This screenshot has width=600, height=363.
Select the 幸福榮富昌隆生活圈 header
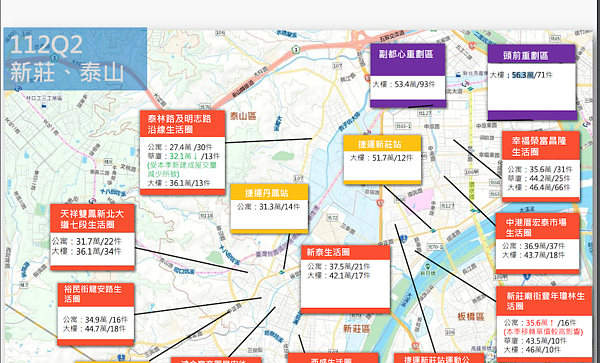coord(541,146)
